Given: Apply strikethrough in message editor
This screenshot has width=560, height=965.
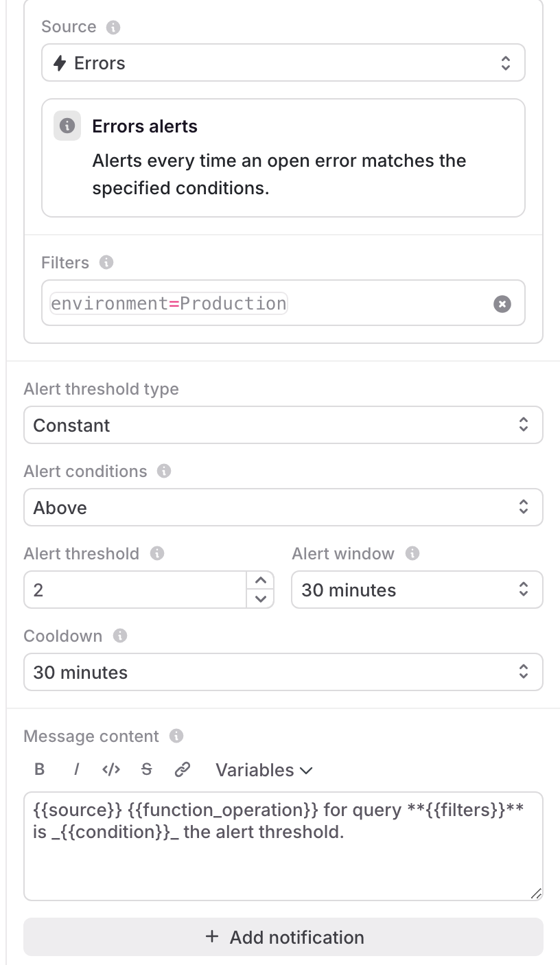Looking at the screenshot, I should (146, 769).
